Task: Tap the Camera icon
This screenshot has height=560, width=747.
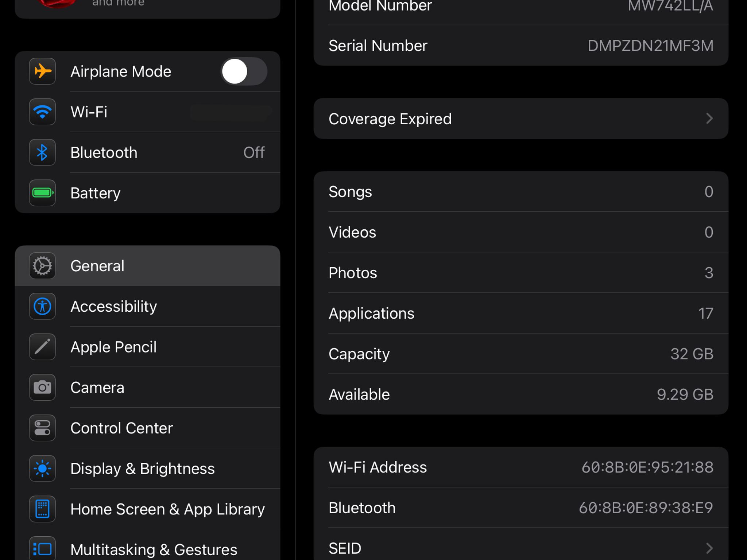Action: click(42, 387)
